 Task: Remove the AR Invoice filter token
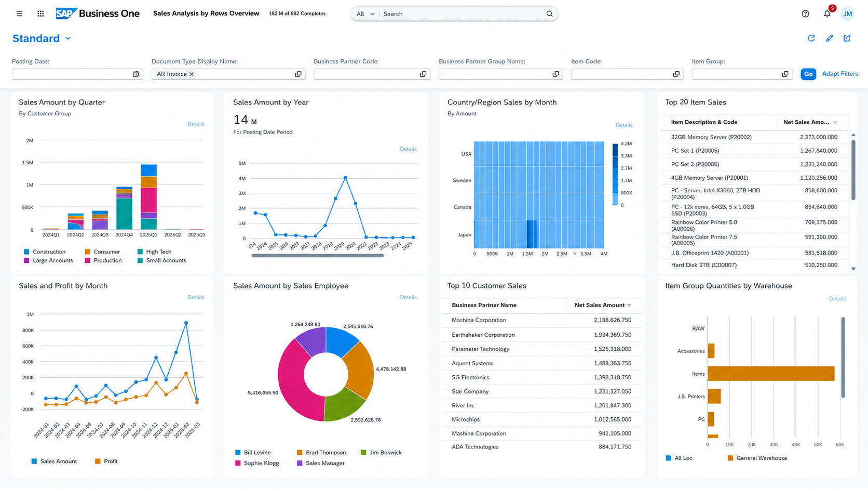pos(192,74)
